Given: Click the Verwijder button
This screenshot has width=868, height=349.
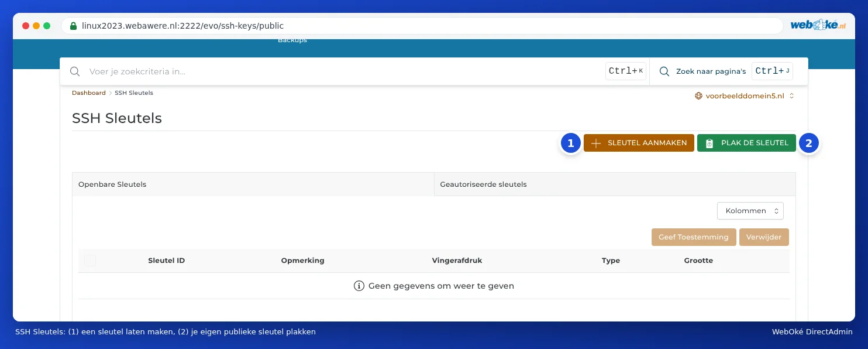Looking at the screenshot, I should 764,237.
